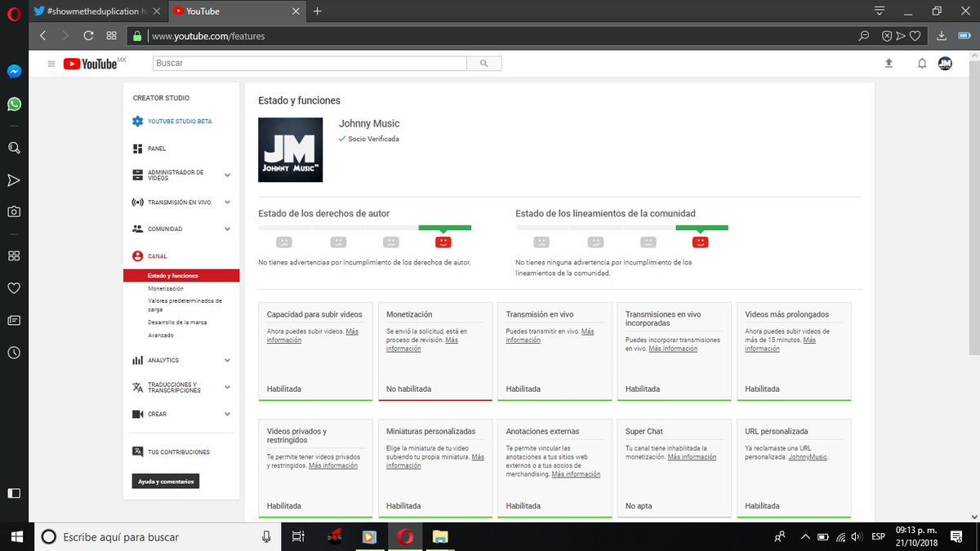
Task: Open Monetización in the Canal menu
Action: (x=166, y=289)
